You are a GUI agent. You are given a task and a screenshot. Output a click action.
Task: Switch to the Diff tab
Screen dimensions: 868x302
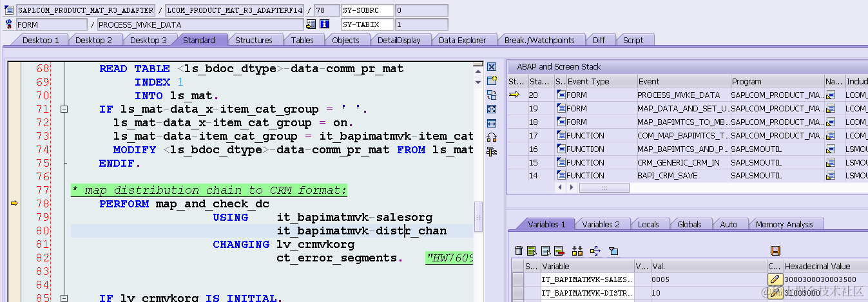click(599, 40)
